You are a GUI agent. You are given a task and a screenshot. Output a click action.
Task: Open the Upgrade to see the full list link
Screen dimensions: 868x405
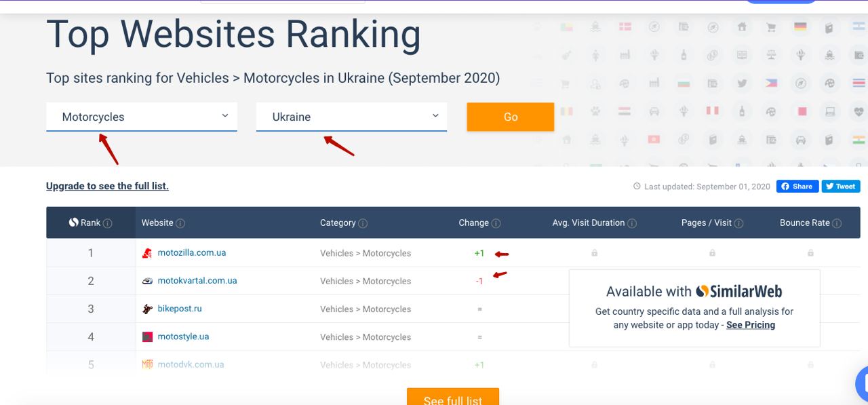tap(107, 186)
